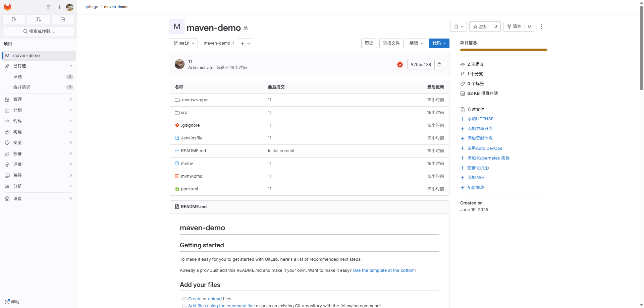Open the main branch dropdown
The height and width of the screenshot is (308, 644).
(184, 43)
